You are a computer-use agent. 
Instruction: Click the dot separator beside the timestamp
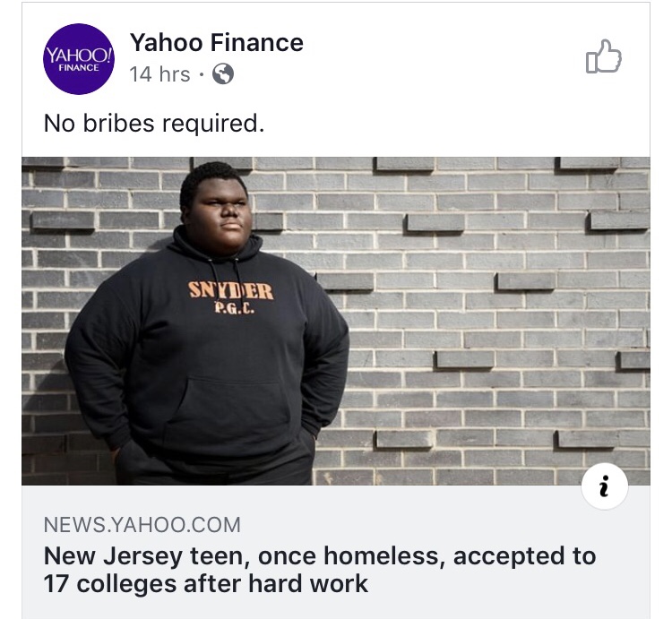pyautogui.click(x=202, y=75)
